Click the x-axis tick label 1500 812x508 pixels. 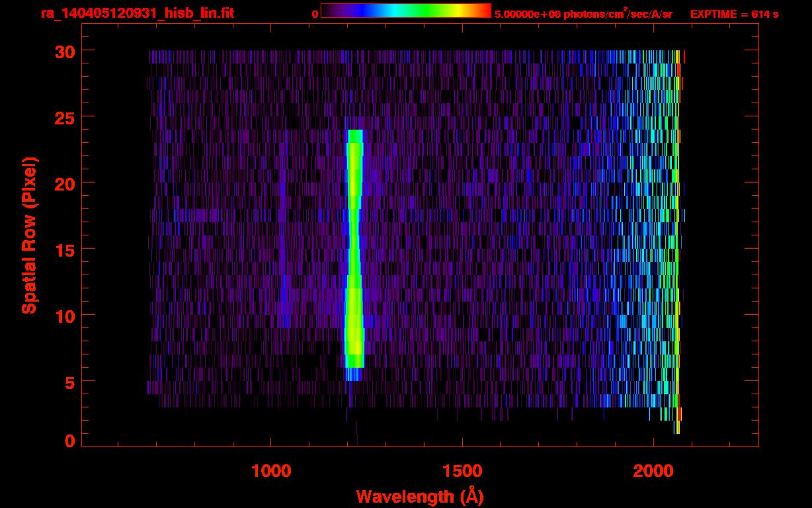[462, 471]
